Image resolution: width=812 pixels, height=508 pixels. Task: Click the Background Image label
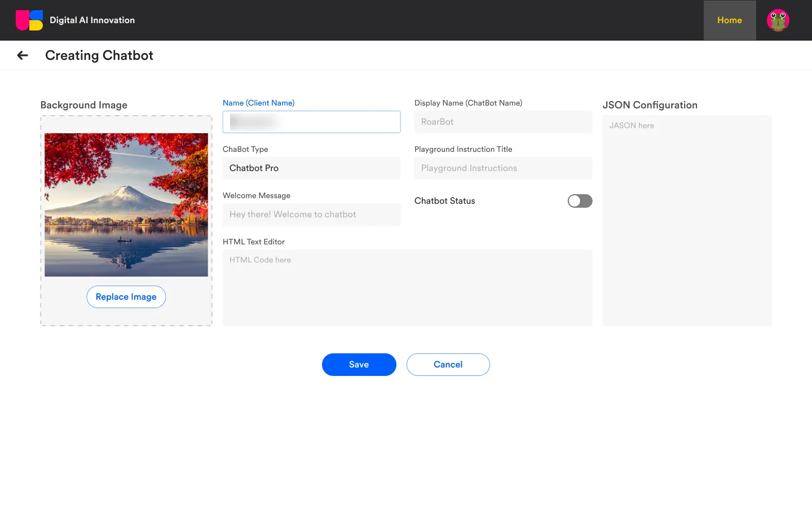[x=84, y=105]
